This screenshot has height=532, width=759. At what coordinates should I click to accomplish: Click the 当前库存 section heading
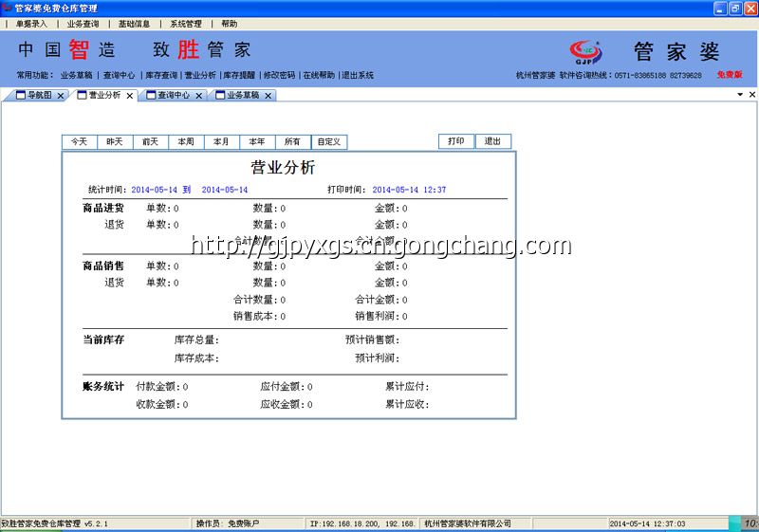point(103,340)
